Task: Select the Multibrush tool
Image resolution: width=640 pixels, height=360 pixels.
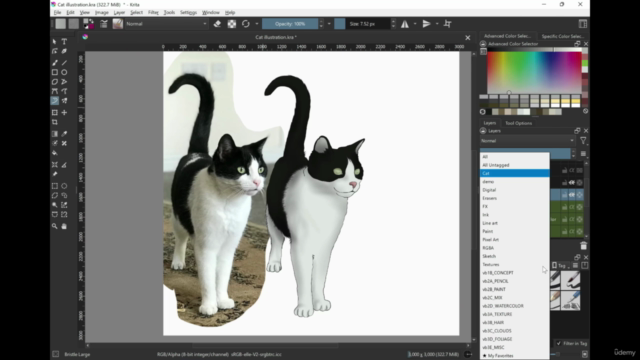Action: click(x=64, y=101)
